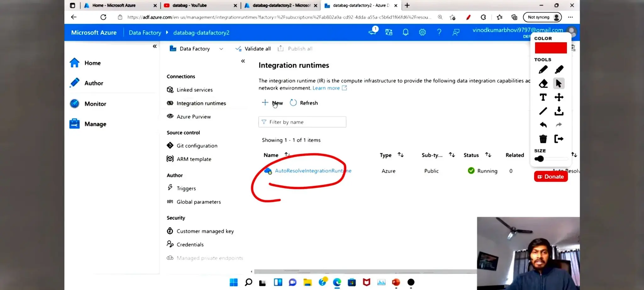The width and height of the screenshot is (644, 290).
Task: Open File Explorer from taskbar
Action: click(x=308, y=282)
